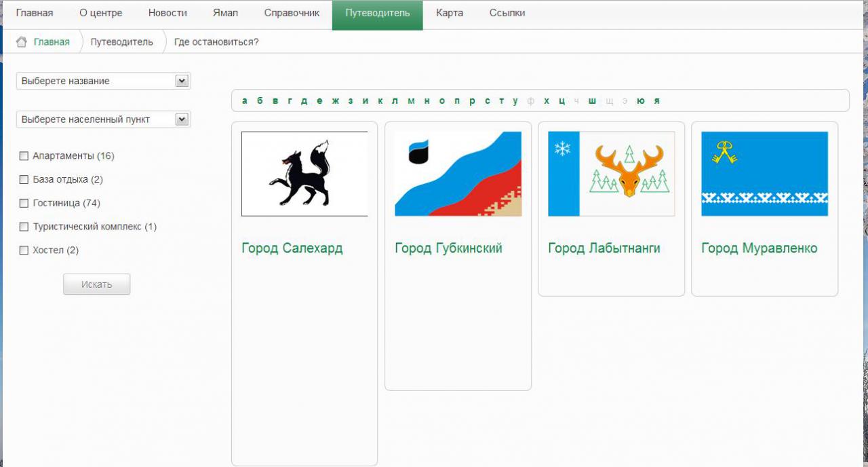Image resolution: width=868 pixels, height=467 pixels.
Task: Click Где остановиться? breadcrumb text
Action: (x=216, y=42)
